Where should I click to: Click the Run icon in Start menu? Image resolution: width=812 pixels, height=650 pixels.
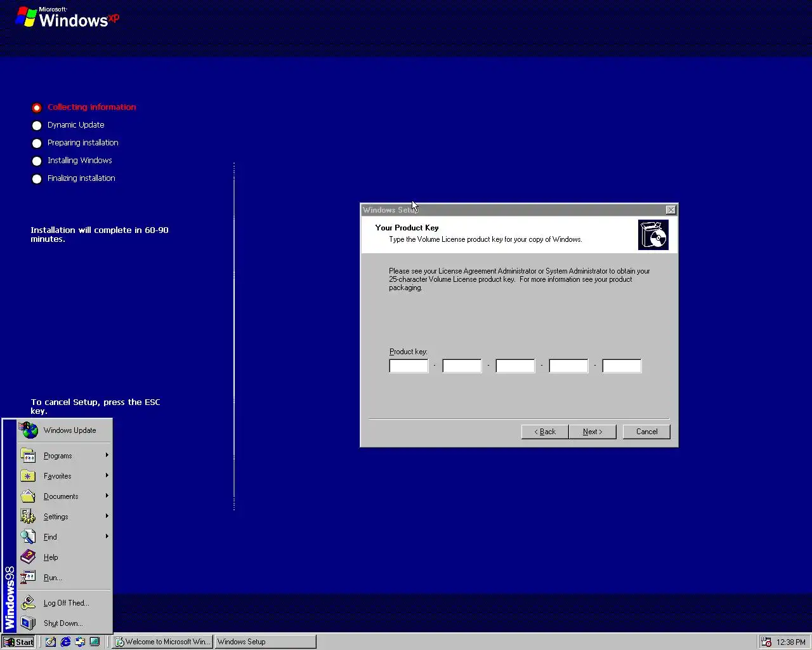[28, 578]
